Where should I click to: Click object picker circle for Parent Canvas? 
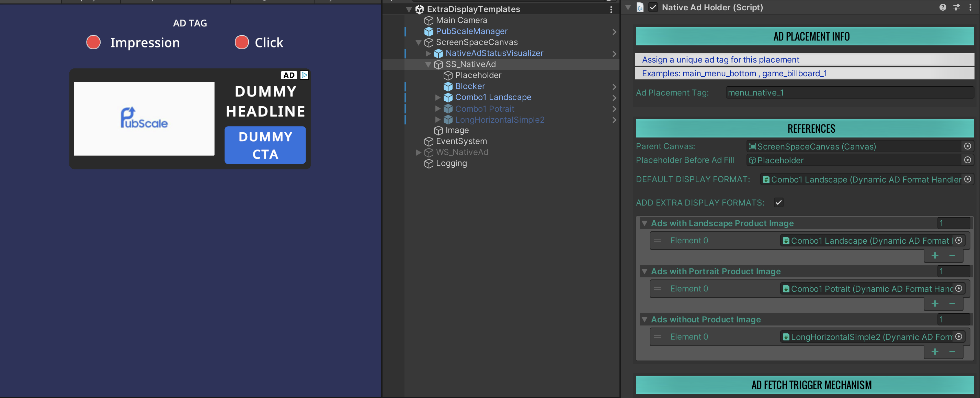pyautogui.click(x=967, y=146)
